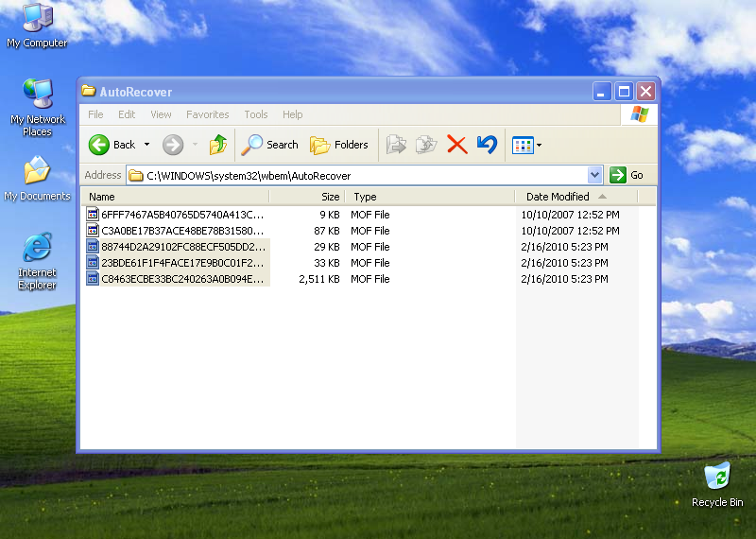Image resolution: width=756 pixels, height=539 pixels.
Task: Click the folder icon in address bar
Action: coord(136,176)
